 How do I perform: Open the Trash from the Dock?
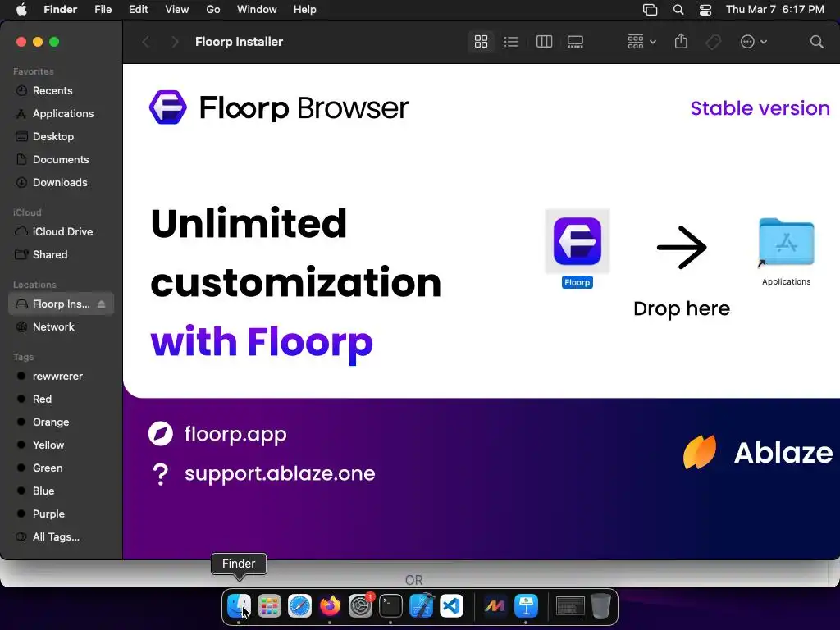point(601,606)
